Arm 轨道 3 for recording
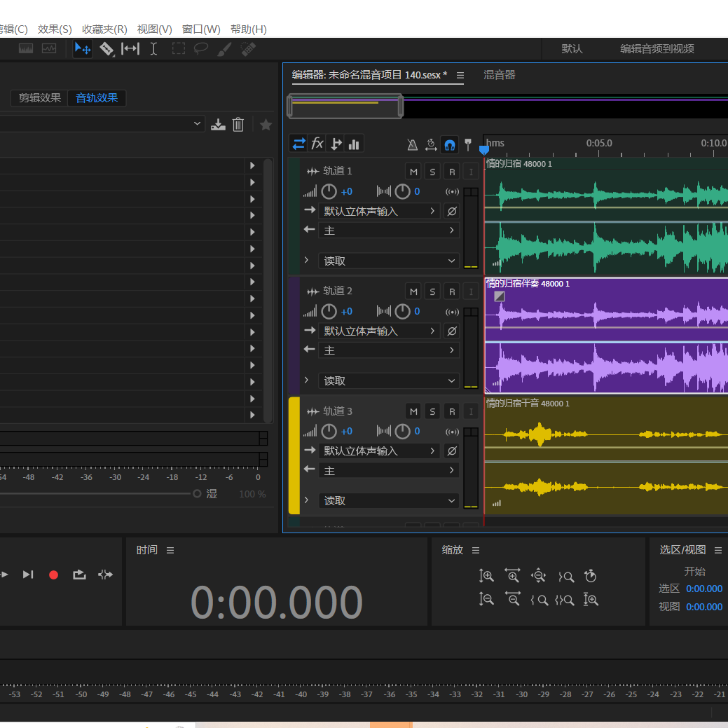The image size is (728, 728). 452,411
